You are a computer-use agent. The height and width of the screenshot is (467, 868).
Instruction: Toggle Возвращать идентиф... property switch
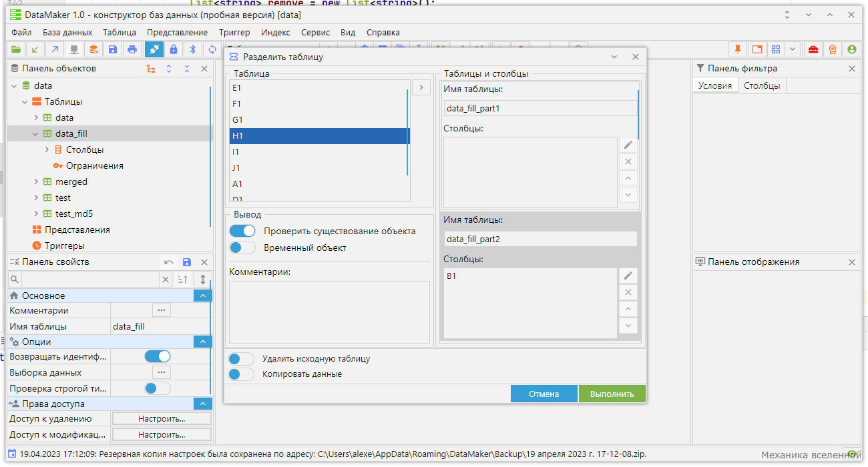pyautogui.click(x=158, y=356)
